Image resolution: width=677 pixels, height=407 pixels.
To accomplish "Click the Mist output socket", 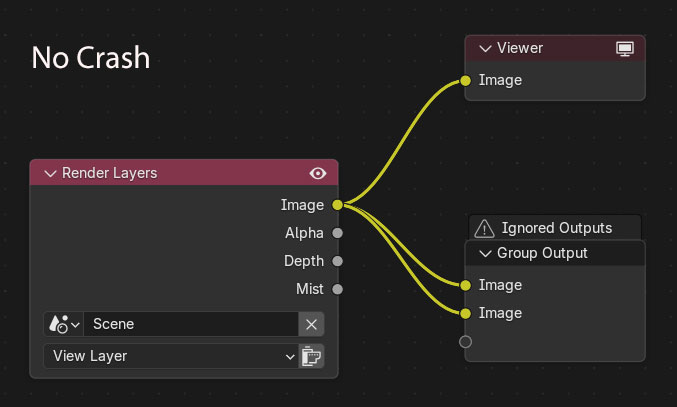I will click(337, 289).
